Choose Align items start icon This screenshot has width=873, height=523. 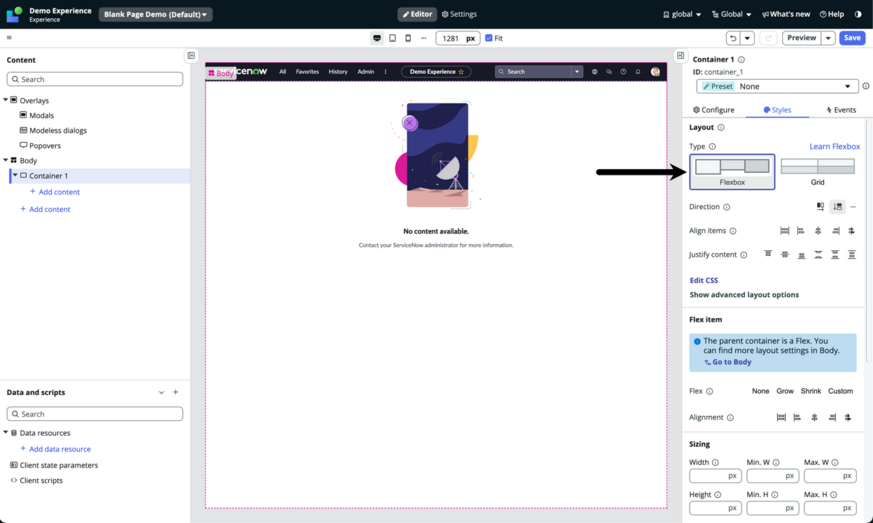[801, 231]
